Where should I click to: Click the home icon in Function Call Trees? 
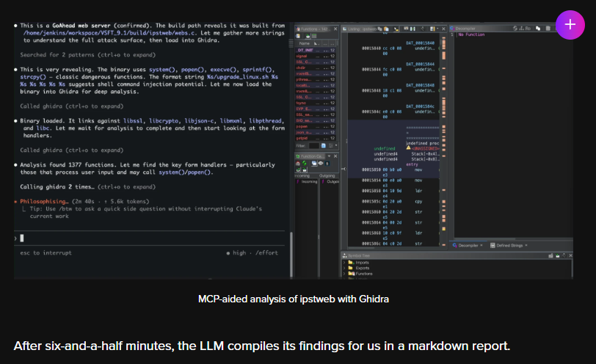298,164
